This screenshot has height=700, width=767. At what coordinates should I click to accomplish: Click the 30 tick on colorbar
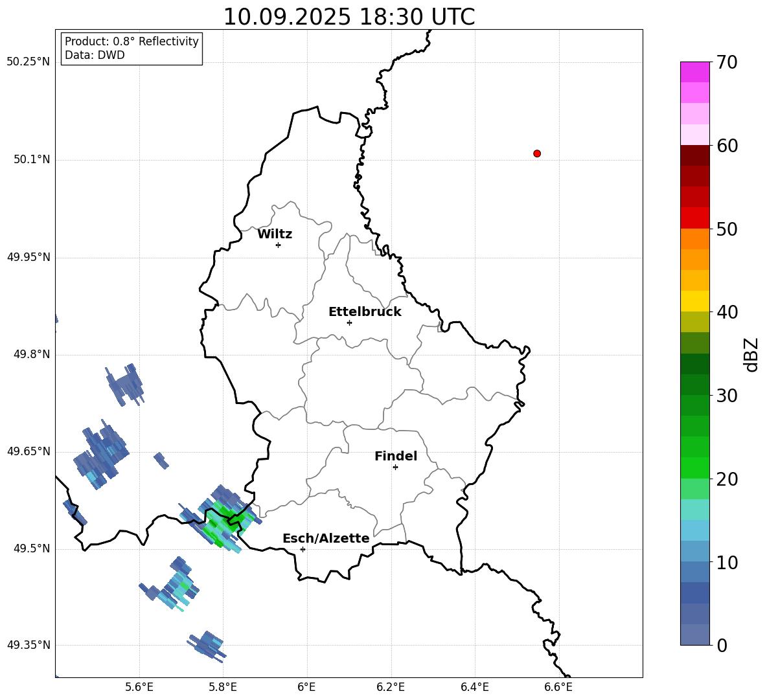[x=727, y=396]
